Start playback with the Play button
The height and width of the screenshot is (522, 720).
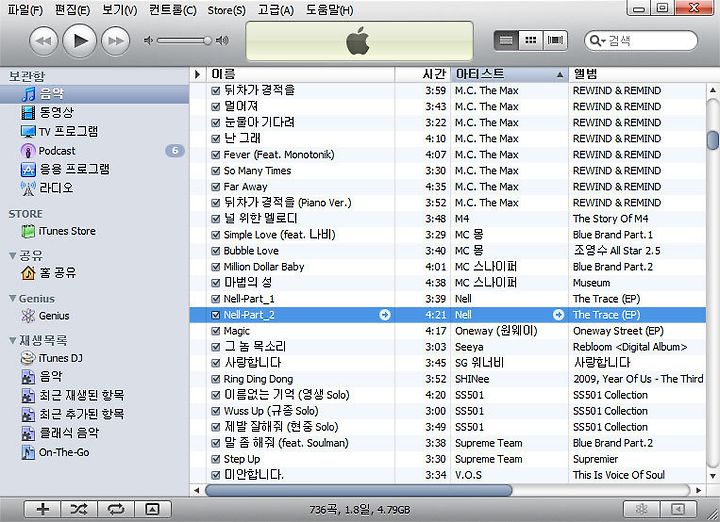click(79, 41)
